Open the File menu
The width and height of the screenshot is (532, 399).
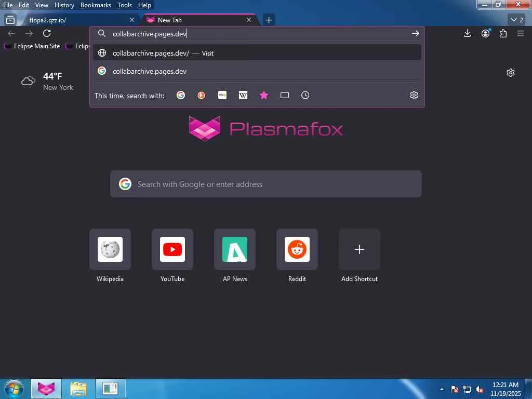click(8, 5)
